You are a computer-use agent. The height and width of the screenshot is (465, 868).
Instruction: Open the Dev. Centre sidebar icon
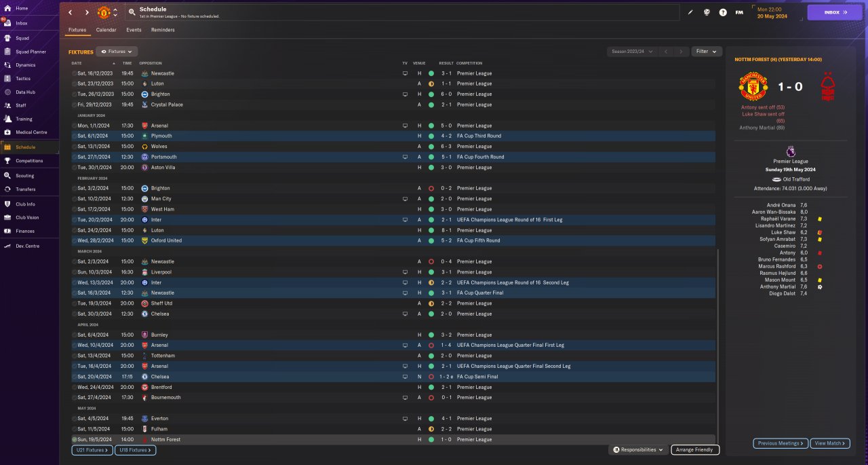pos(7,246)
